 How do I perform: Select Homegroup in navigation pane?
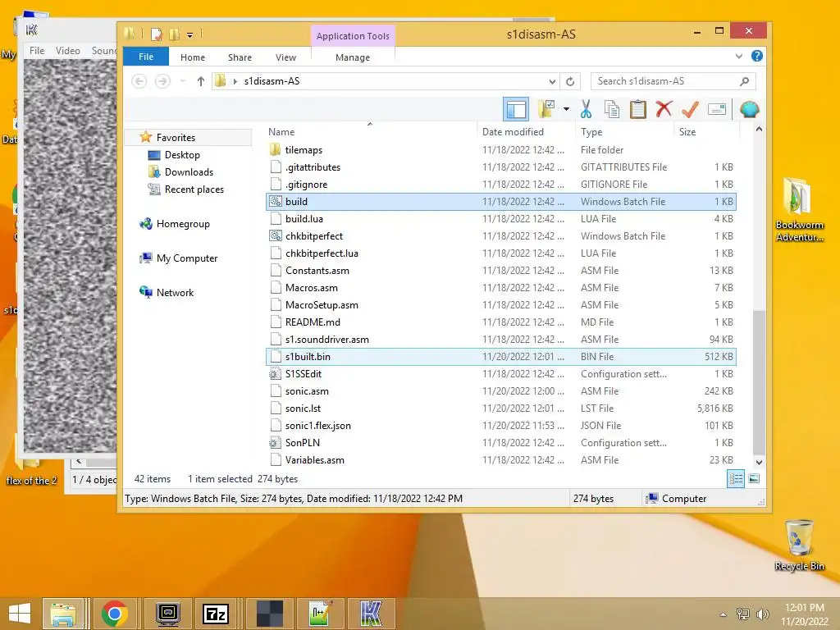click(183, 224)
